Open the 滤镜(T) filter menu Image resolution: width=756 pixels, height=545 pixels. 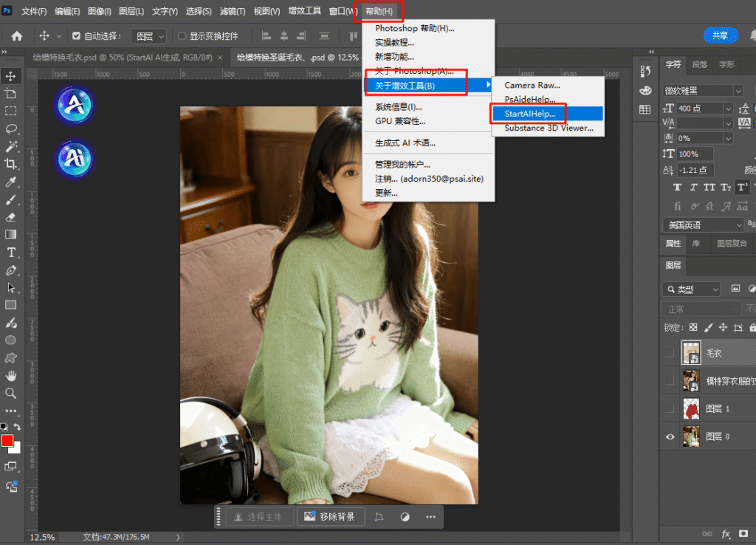[x=233, y=12]
